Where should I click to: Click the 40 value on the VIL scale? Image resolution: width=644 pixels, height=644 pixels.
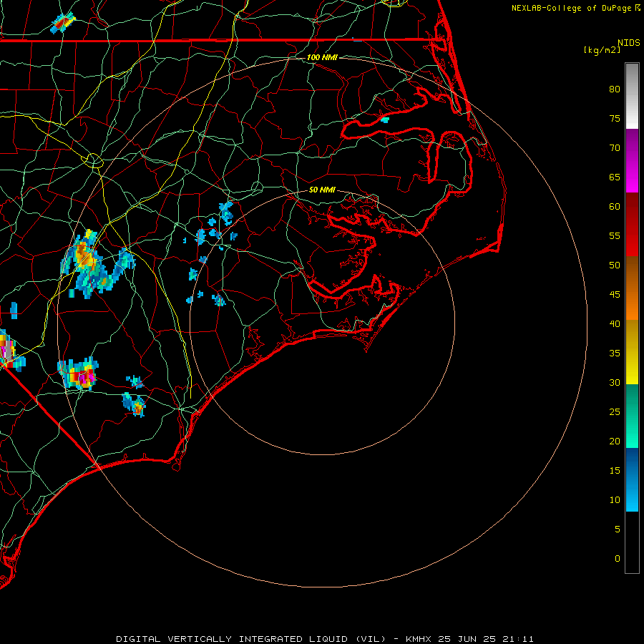click(615, 324)
